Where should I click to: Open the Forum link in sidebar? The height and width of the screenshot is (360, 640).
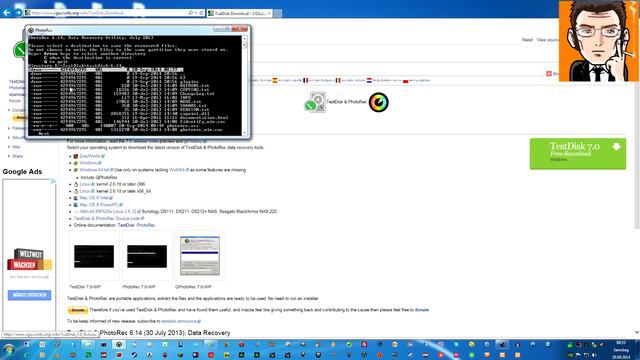click(15, 101)
